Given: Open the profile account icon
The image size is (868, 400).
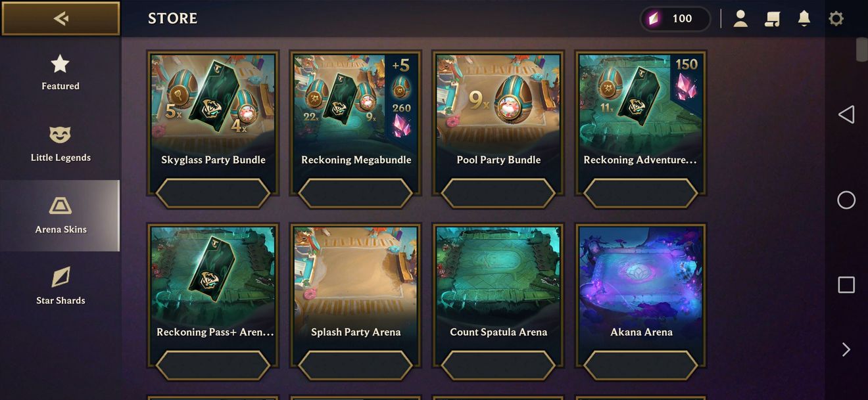Looking at the screenshot, I should point(740,18).
